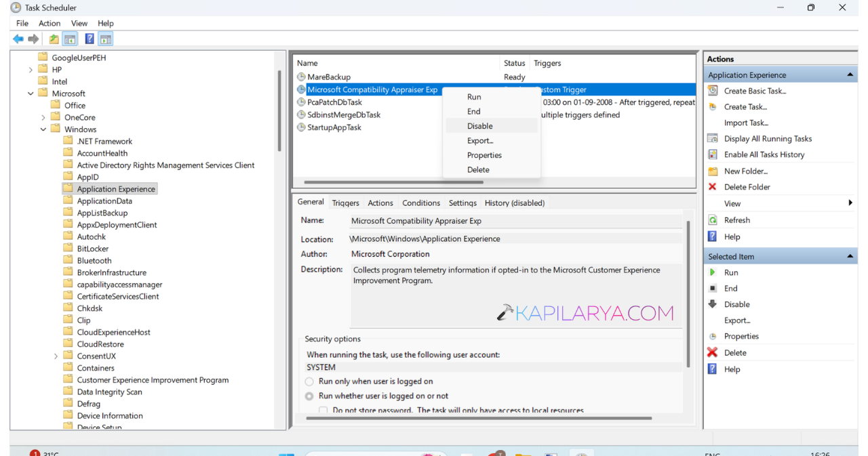The height and width of the screenshot is (456, 868).
Task: Open the Action menu
Action: pos(50,23)
